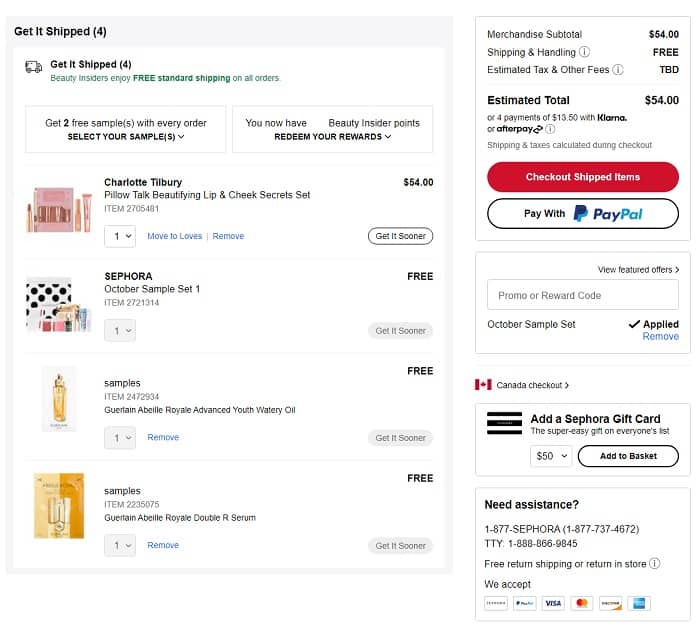700x635 pixels.
Task: Expand Select Your Sample(s) section
Action: (x=126, y=136)
